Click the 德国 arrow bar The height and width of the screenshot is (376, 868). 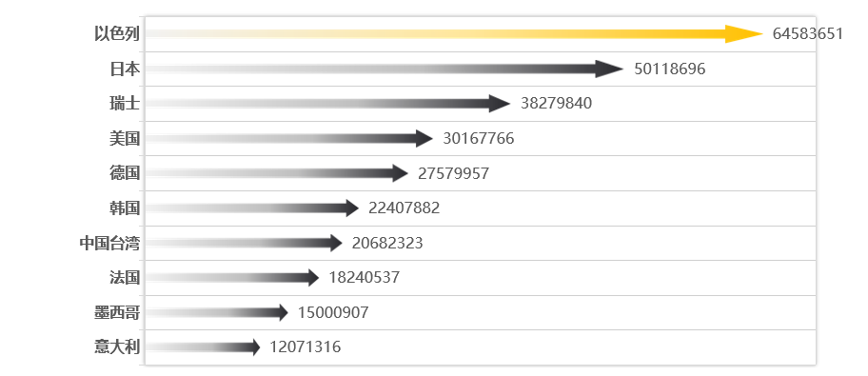point(277,173)
